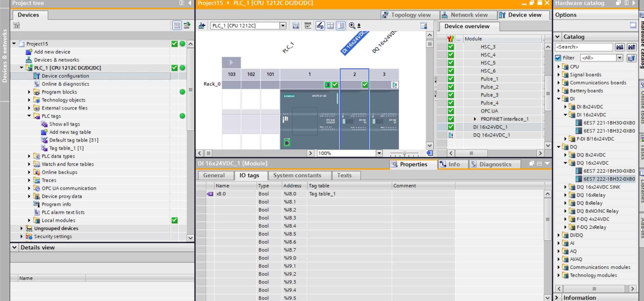
Task: Click the Add new device icon
Action: [x=29, y=52]
